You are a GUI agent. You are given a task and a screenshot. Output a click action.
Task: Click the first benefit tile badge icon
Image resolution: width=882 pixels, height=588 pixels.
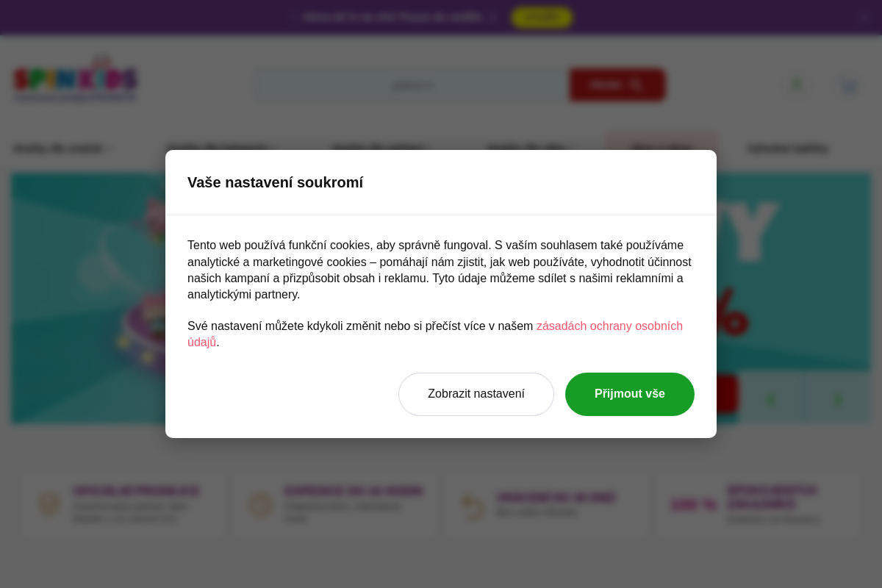[x=49, y=504]
